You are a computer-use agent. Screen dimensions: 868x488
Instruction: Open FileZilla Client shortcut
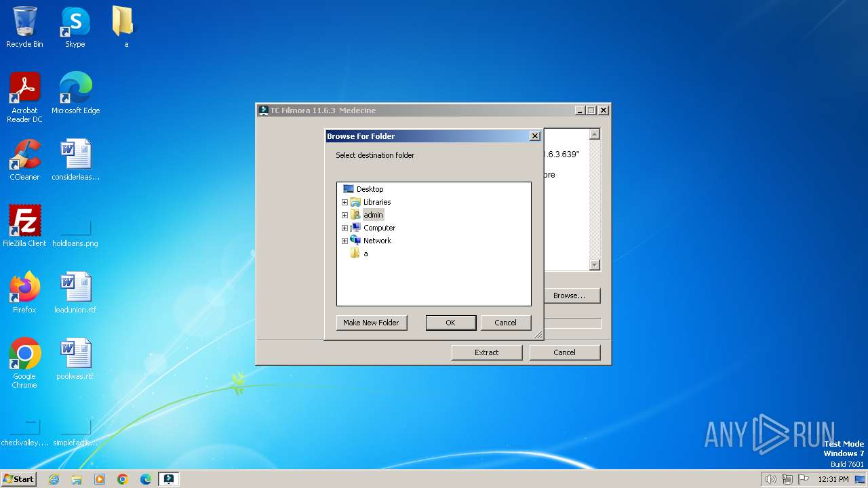pos(24,226)
